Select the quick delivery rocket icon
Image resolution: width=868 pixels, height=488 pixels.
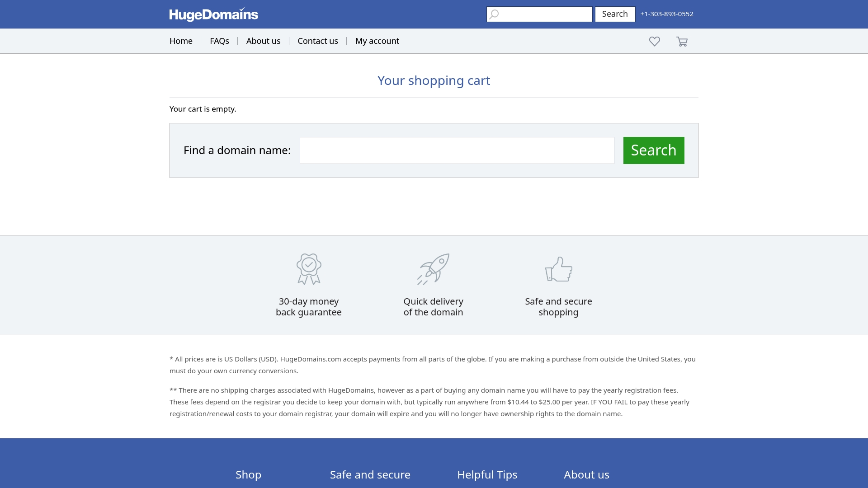point(433,269)
